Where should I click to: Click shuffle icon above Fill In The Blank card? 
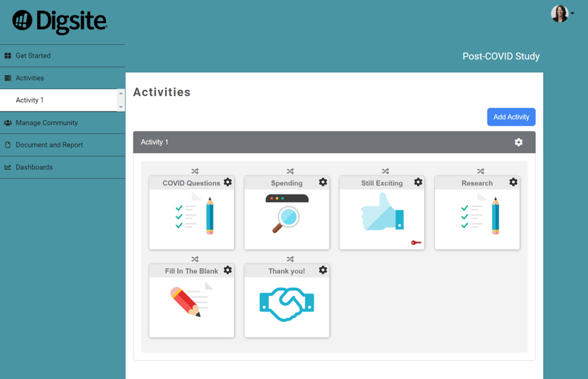coord(195,259)
